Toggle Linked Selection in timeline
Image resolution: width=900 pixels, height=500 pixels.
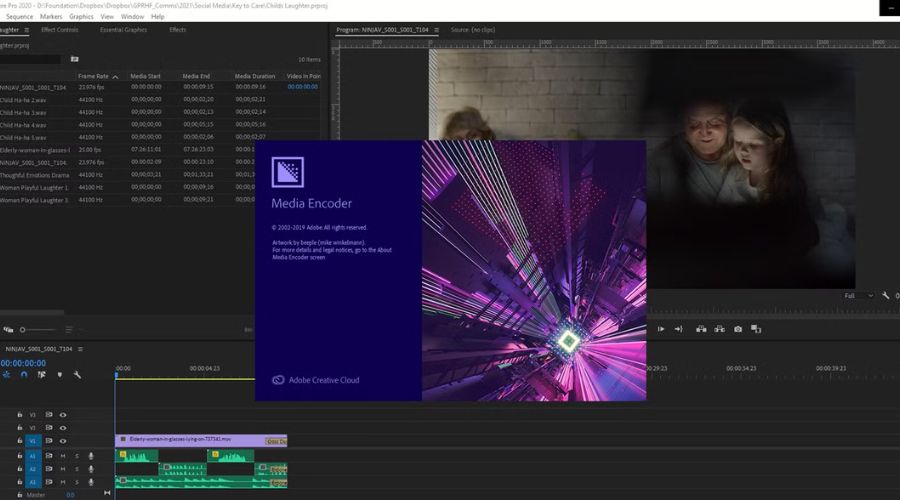coord(41,375)
